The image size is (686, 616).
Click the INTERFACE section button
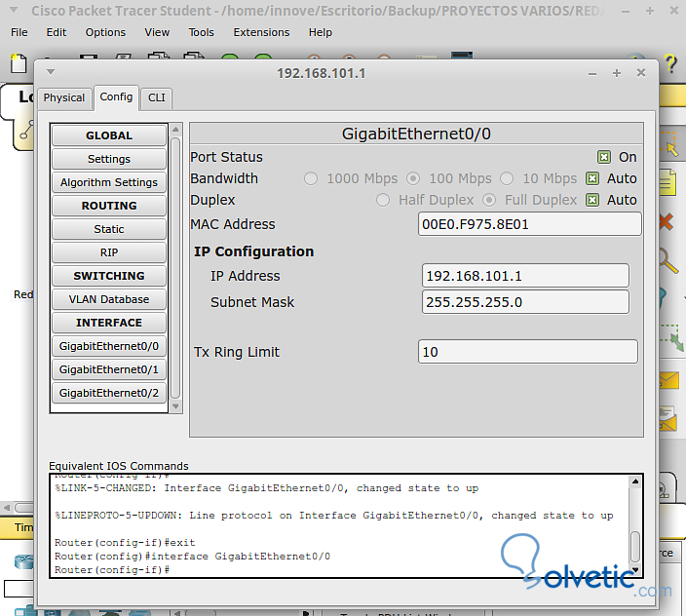(x=109, y=323)
